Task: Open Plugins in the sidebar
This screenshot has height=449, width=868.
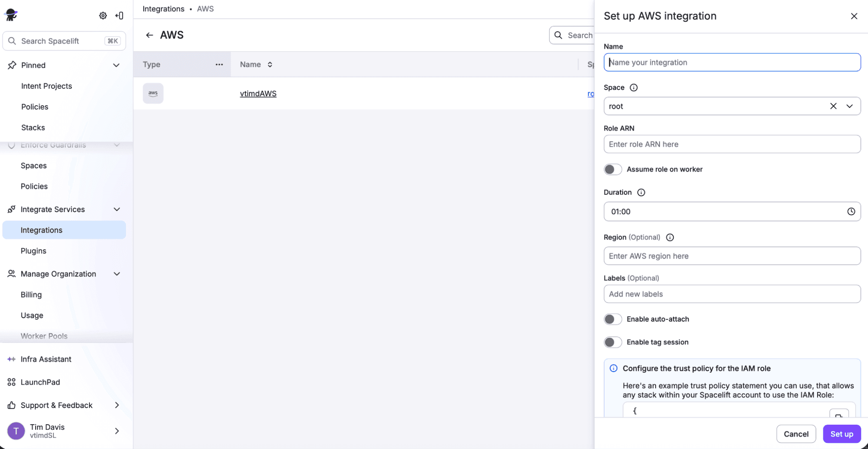Action: (33, 251)
